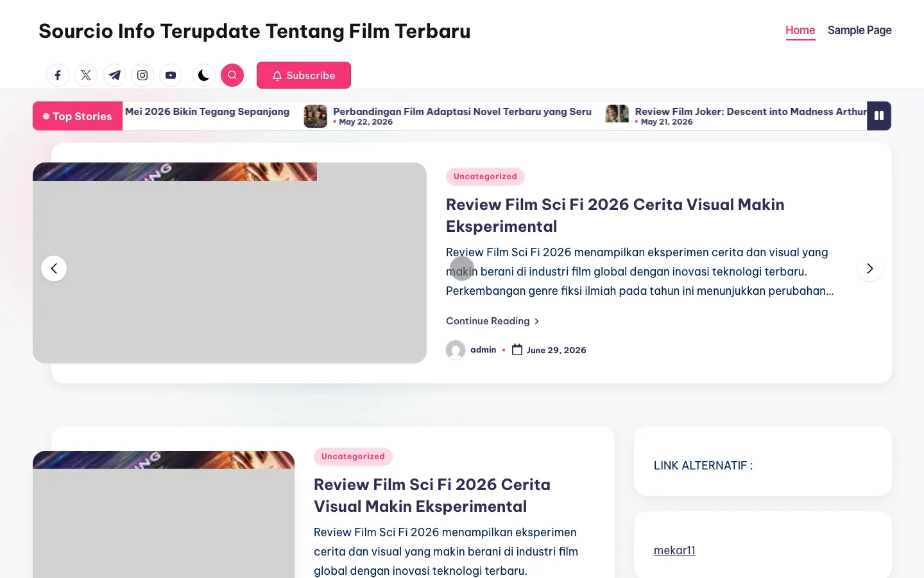This screenshot has height=578, width=924.
Task: Click the June 29, 2026 date
Action: tap(556, 350)
